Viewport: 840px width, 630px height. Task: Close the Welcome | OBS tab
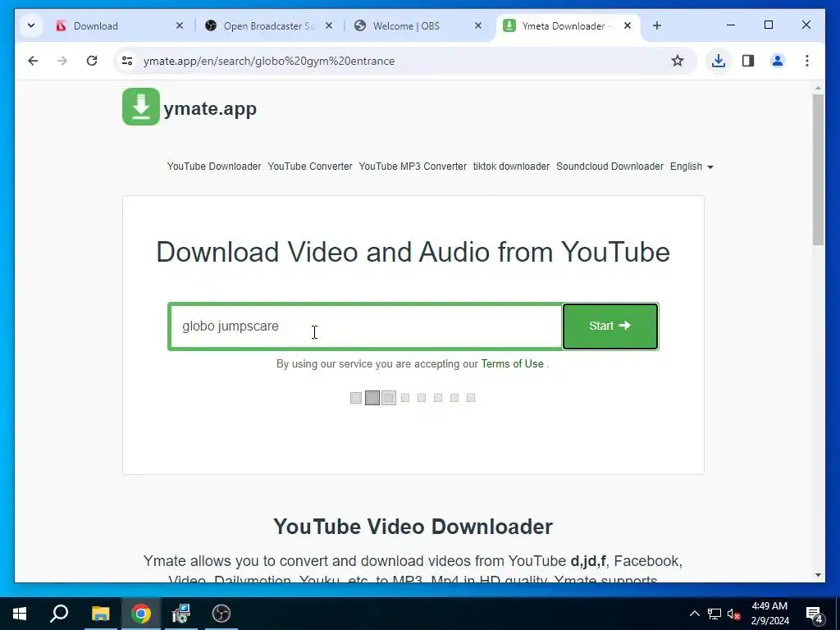click(478, 25)
